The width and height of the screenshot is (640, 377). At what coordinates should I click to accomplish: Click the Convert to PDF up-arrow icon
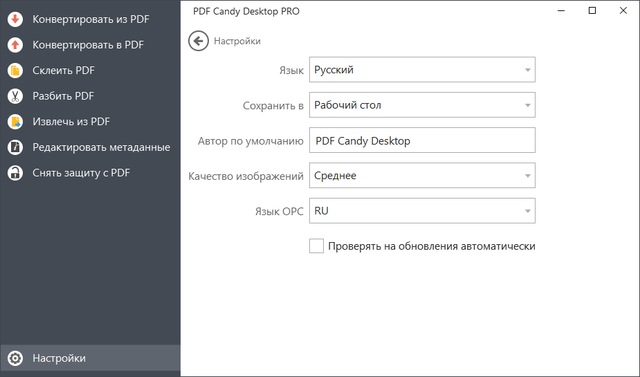point(15,45)
